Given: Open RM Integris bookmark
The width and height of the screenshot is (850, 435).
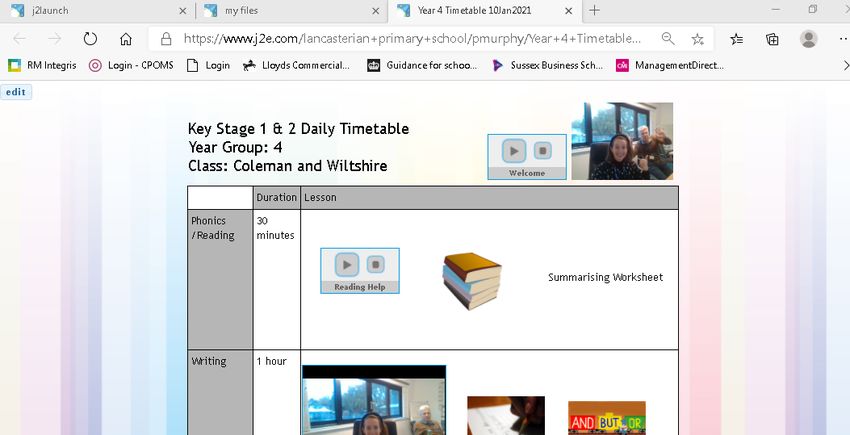Looking at the screenshot, I should [x=42, y=66].
